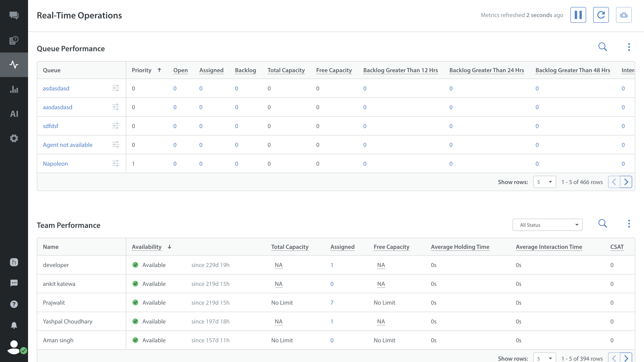Open settings sliders for asdasdasd queue
This screenshot has height=362, width=644.
(115, 88)
